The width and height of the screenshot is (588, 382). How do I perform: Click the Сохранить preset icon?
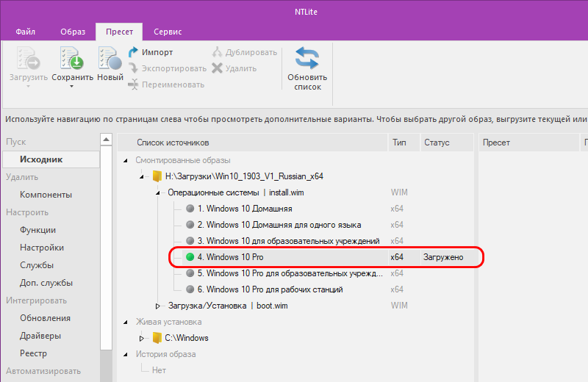pos(72,58)
